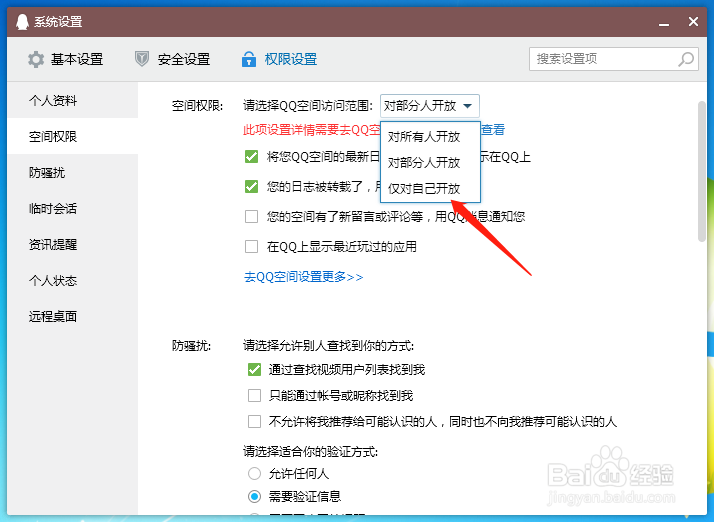Click the 搜索设置项 search field
This screenshot has height=522, width=714.
(x=614, y=59)
